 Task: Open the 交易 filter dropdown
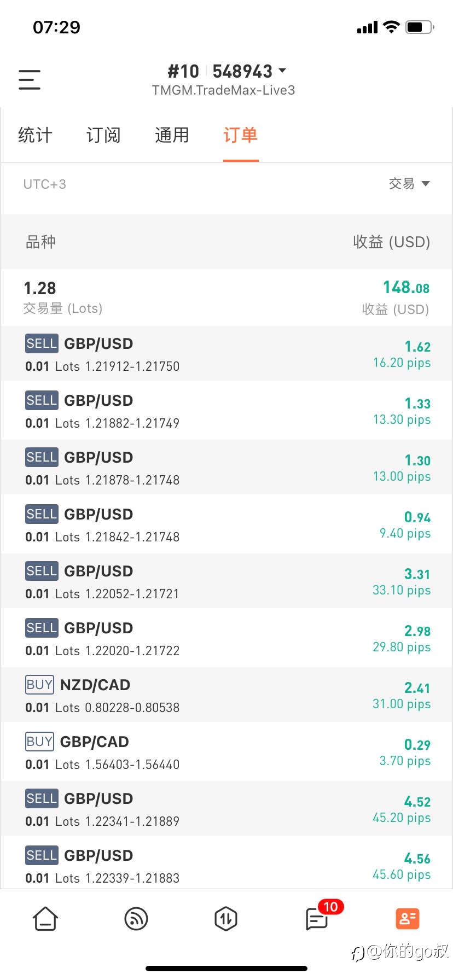[x=409, y=184]
